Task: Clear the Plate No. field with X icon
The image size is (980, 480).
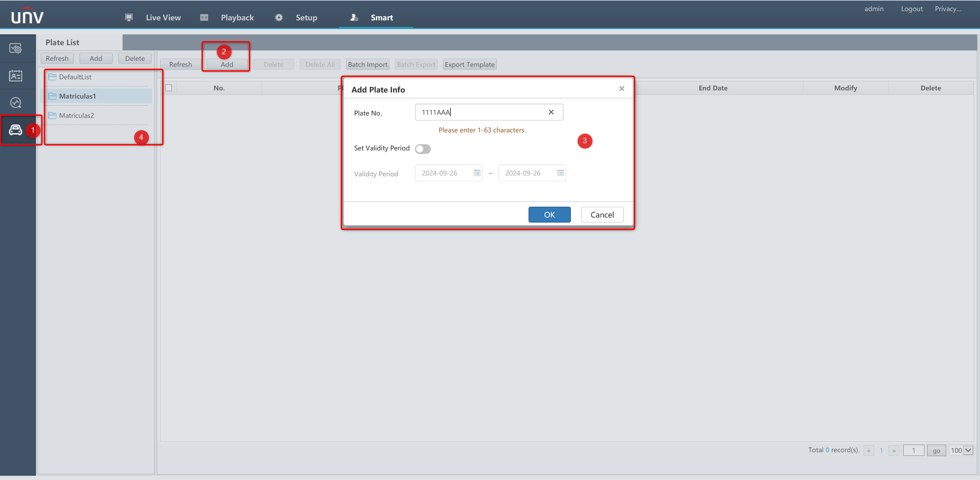Action: 551,112
